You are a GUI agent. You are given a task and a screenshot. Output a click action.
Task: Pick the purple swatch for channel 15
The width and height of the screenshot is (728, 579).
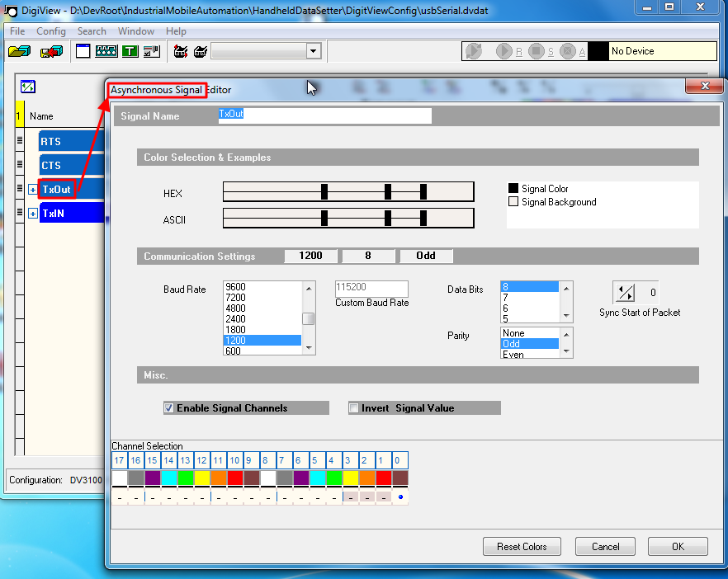click(152, 478)
